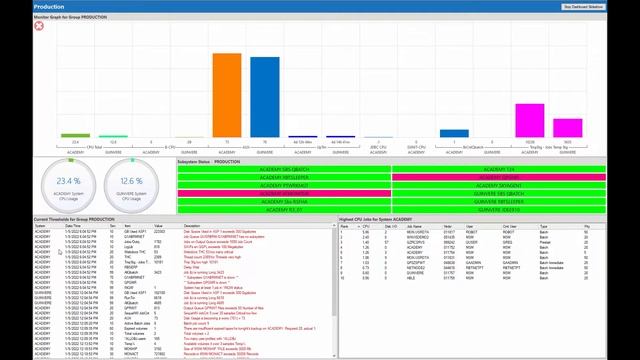Select the 'Jobs on Output Queue exceeds' threshold row
This screenshot has height=360, width=640.
tap(183, 242)
